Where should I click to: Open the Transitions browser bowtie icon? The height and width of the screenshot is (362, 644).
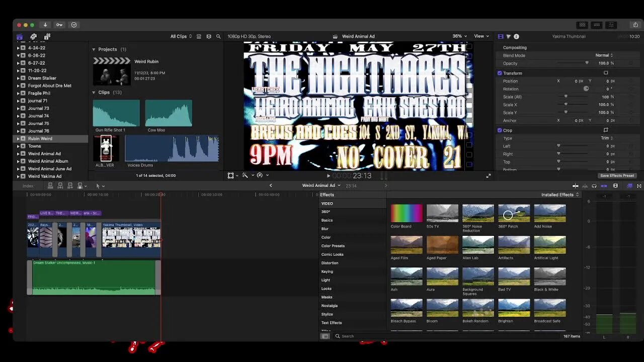[x=639, y=186]
